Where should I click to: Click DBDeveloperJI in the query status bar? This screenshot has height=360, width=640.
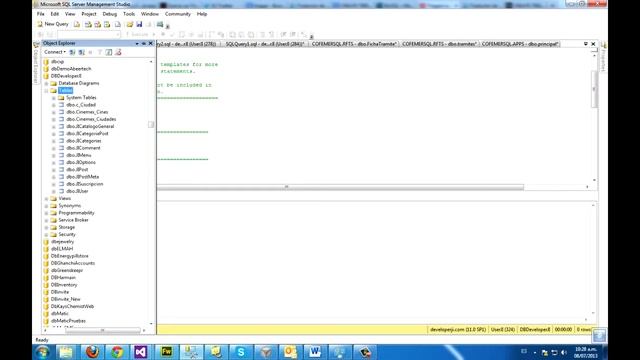click(535, 329)
